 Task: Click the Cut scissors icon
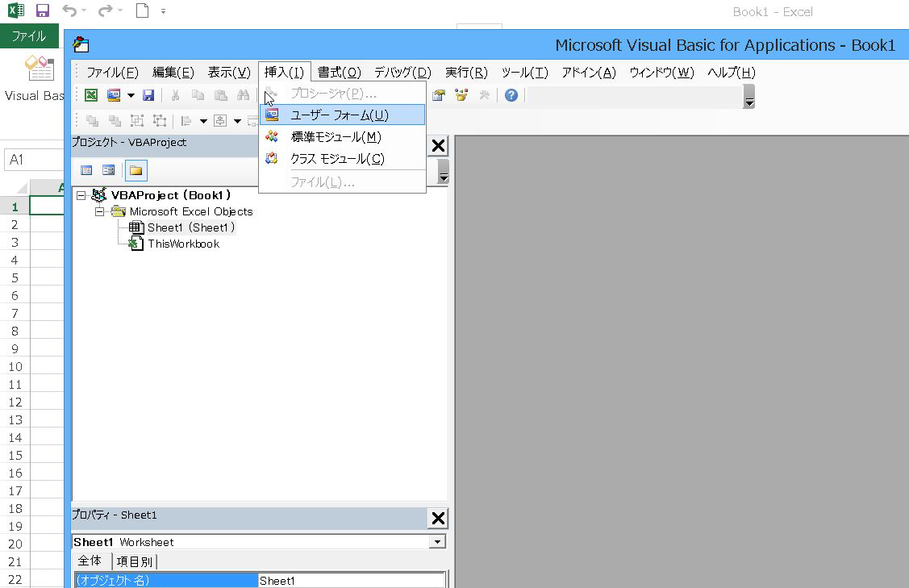[174, 95]
